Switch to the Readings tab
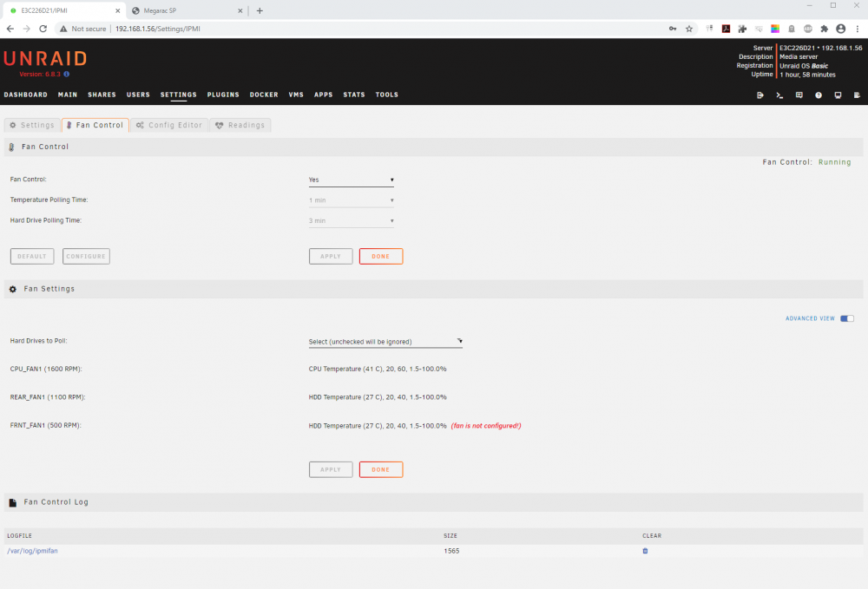868x589 pixels. click(240, 125)
